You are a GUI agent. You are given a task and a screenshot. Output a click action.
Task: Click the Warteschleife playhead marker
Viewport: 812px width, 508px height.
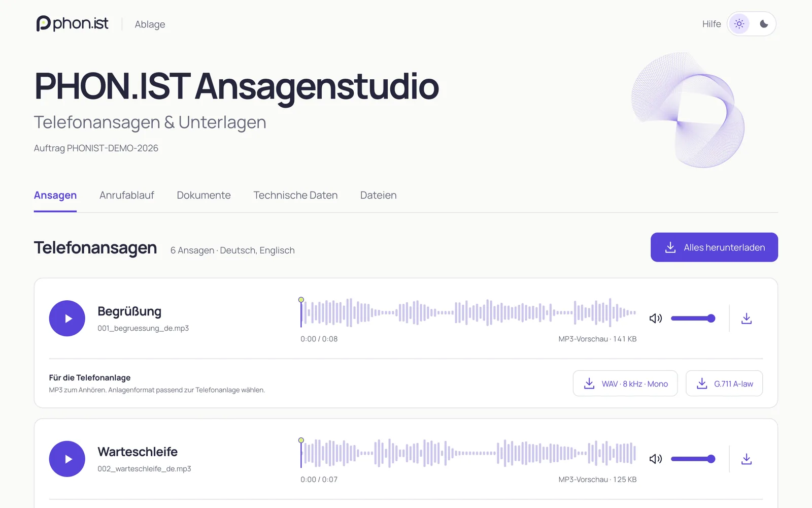301,440
